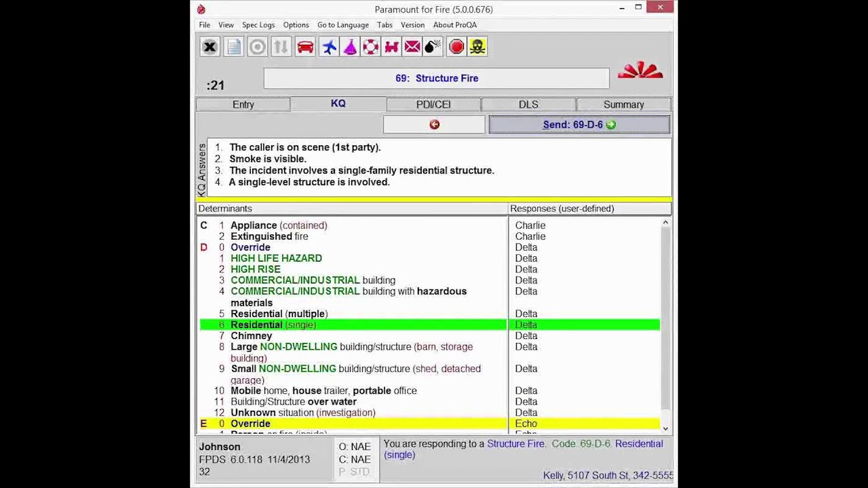
Task: Switch to the Entry tab
Action: (243, 104)
